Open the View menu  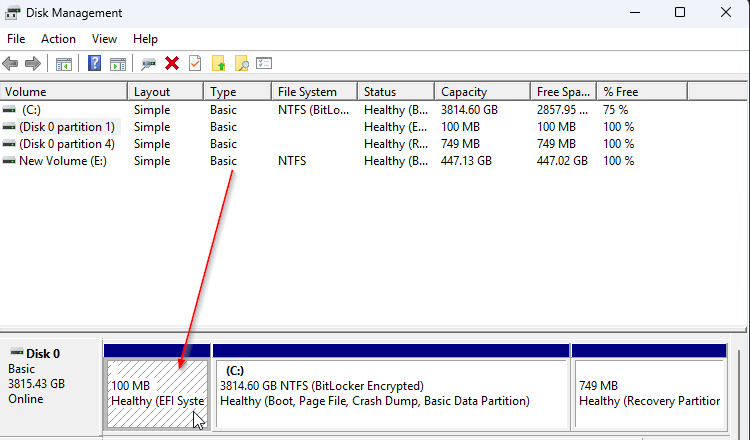(x=104, y=39)
